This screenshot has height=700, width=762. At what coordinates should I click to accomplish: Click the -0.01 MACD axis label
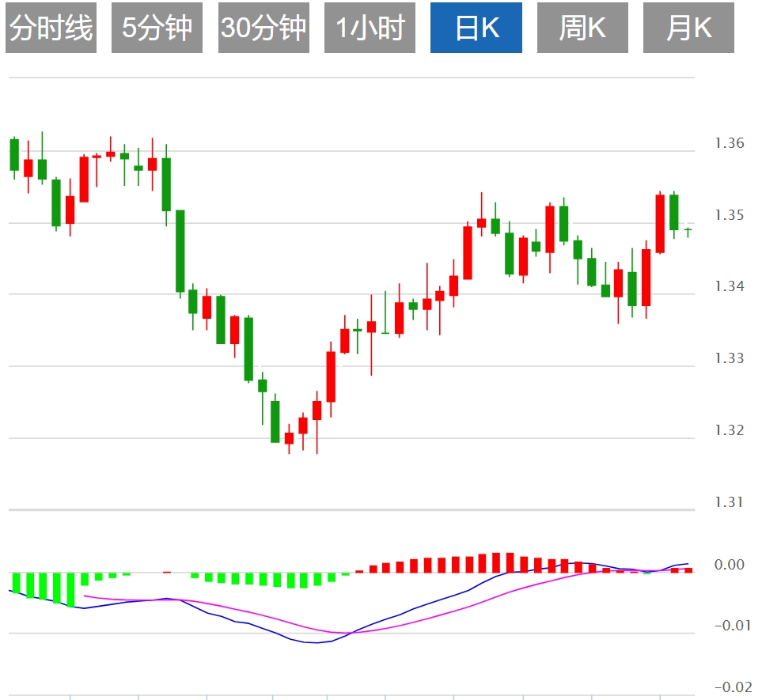click(x=733, y=626)
